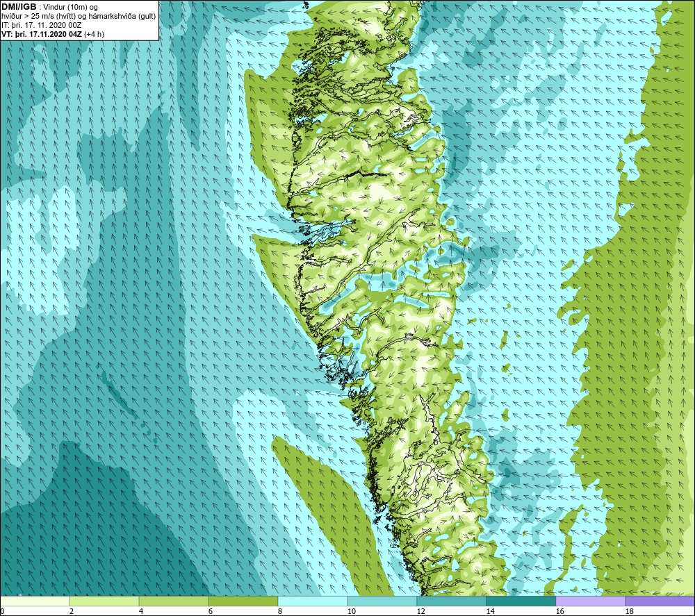Click the 6-8 m/s olive green legend swatch
The height and width of the screenshot is (616, 695).
[x=243, y=601]
